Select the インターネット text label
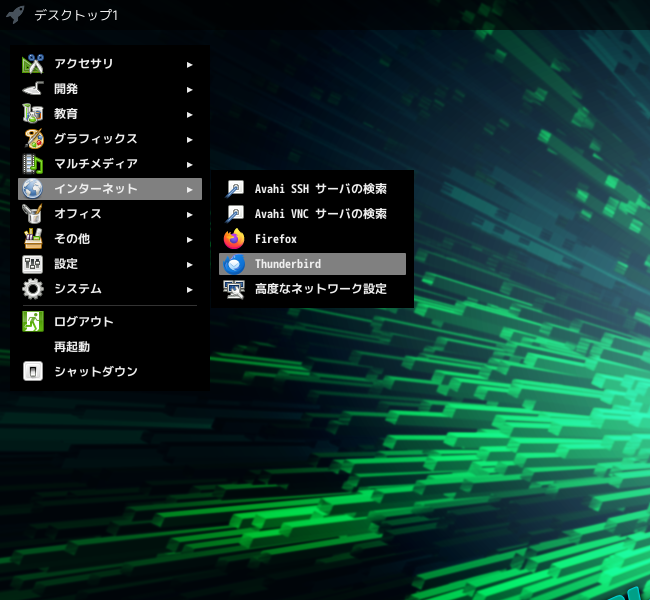 [96, 189]
